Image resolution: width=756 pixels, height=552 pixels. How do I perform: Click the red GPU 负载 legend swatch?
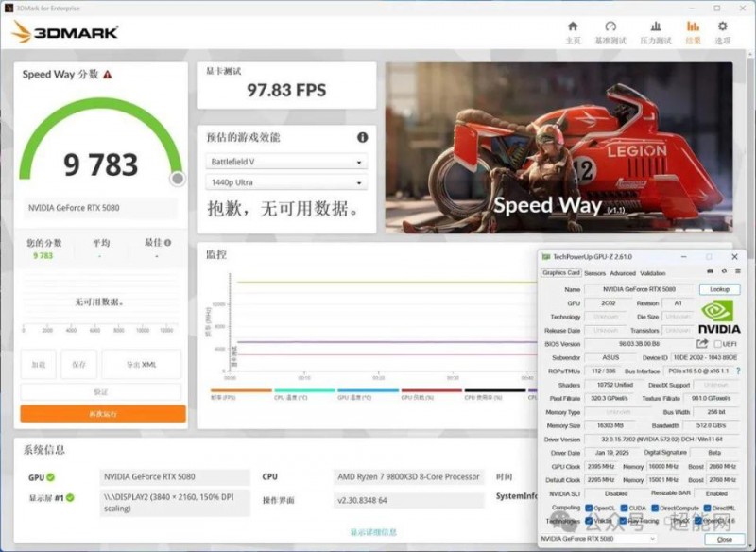coord(432,390)
